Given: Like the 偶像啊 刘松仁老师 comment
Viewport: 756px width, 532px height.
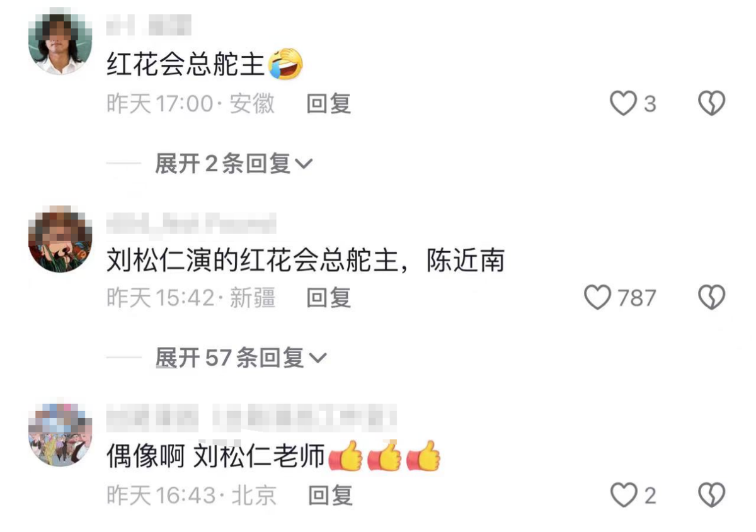Looking at the screenshot, I should (624, 495).
